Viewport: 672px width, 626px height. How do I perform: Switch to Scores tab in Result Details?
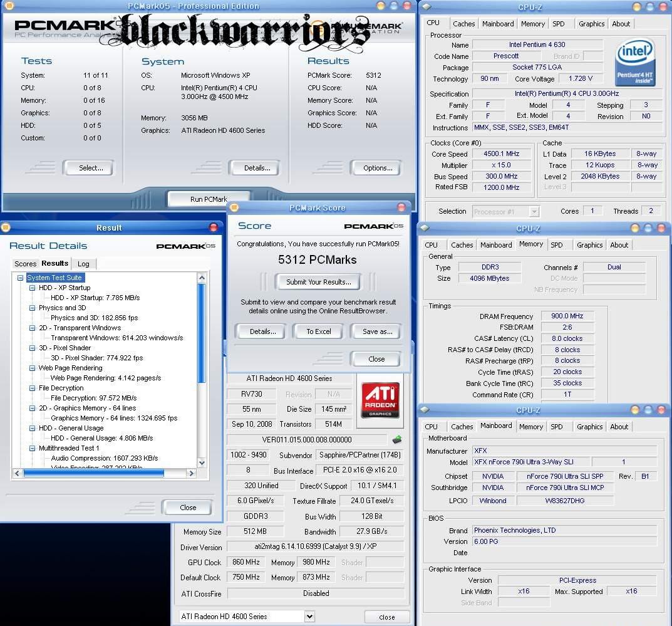click(25, 264)
